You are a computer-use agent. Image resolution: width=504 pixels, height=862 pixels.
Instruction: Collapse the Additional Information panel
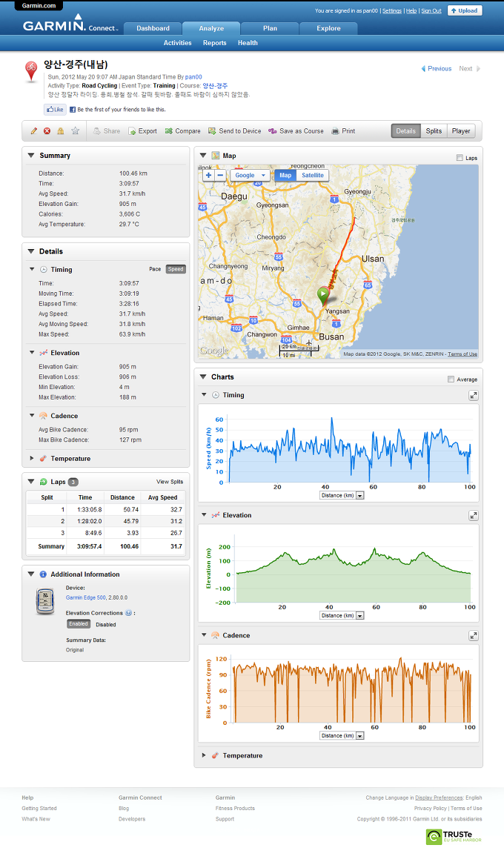point(31,574)
